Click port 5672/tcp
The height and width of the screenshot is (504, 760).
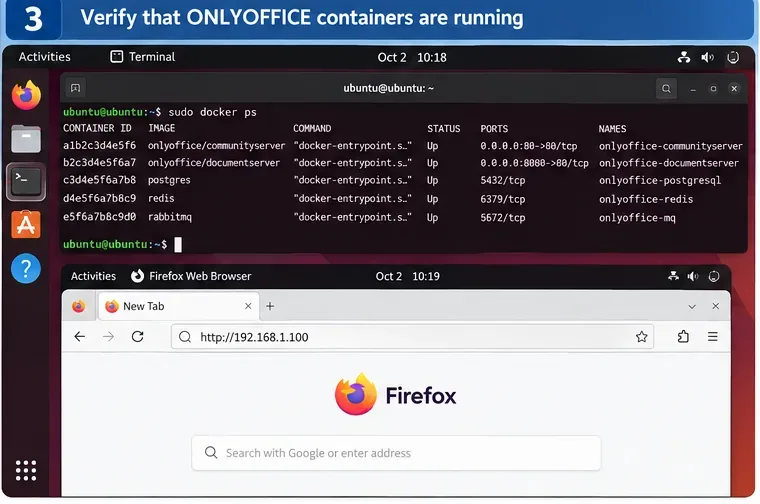[503, 218]
